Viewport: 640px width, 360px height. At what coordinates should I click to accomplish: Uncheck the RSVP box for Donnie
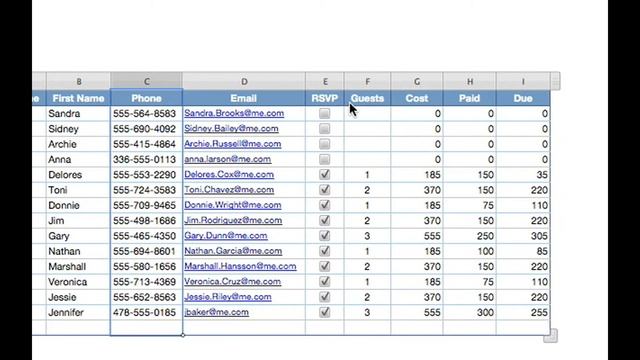pos(324,205)
